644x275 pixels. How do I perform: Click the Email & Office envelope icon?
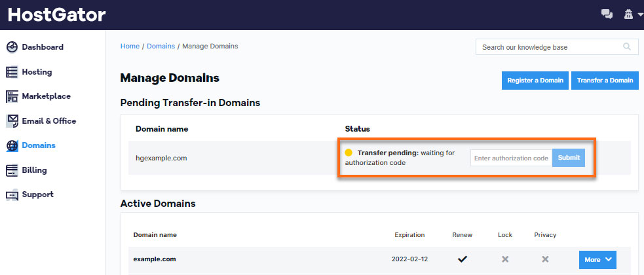click(x=12, y=121)
